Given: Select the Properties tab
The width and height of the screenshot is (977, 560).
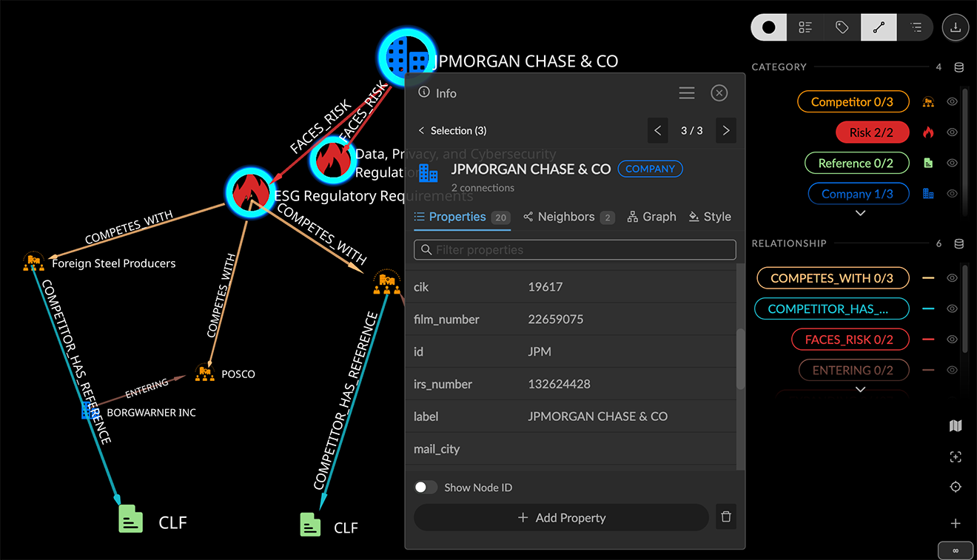Looking at the screenshot, I should point(461,217).
